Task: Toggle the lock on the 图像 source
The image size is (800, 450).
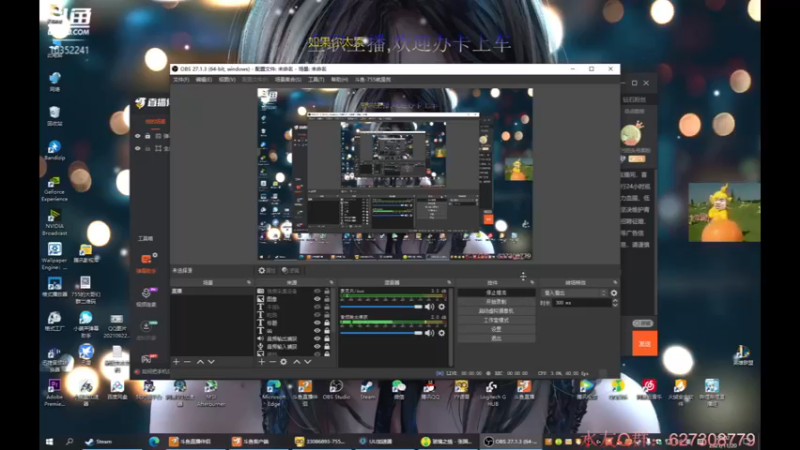Action: (x=327, y=299)
